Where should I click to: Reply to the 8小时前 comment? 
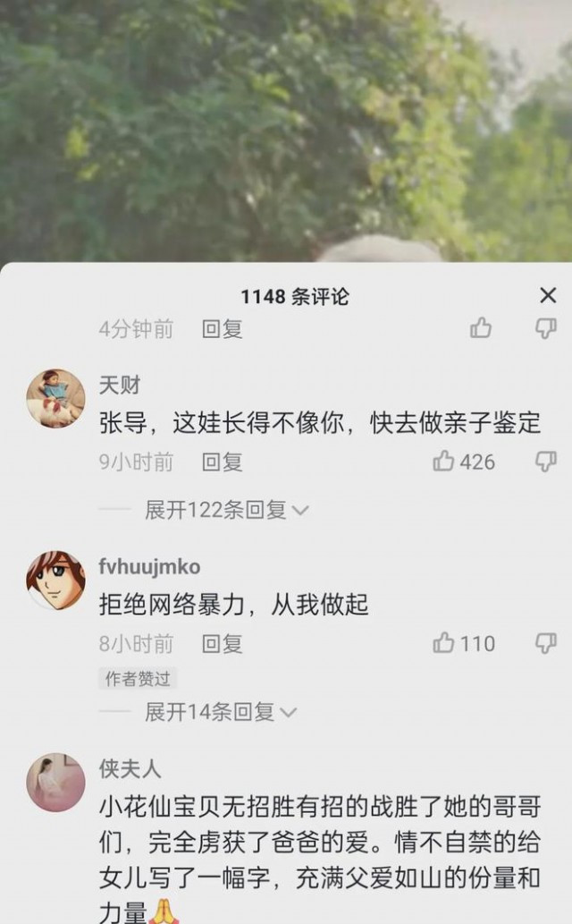point(222,643)
